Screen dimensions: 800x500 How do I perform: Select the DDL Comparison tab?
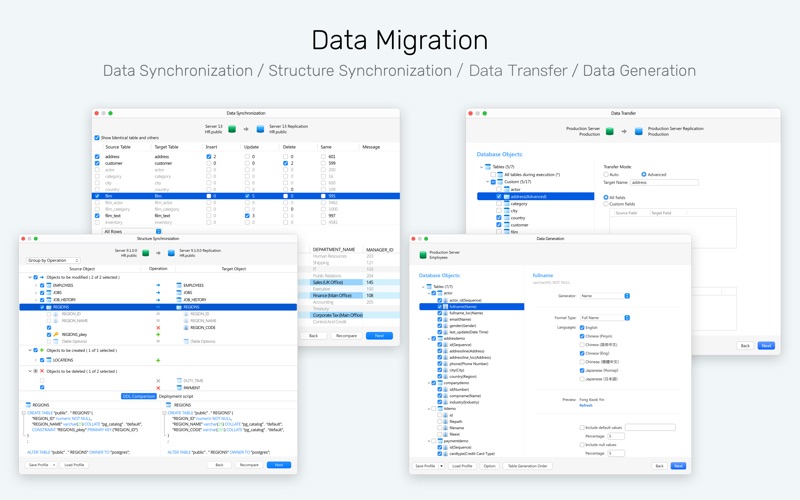tap(138, 396)
